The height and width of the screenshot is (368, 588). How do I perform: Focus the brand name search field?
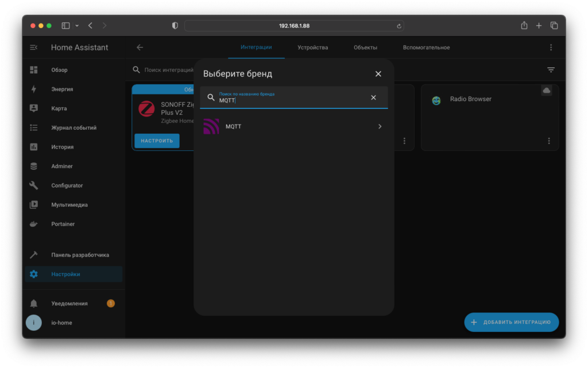pyautogui.click(x=293, y=98)
